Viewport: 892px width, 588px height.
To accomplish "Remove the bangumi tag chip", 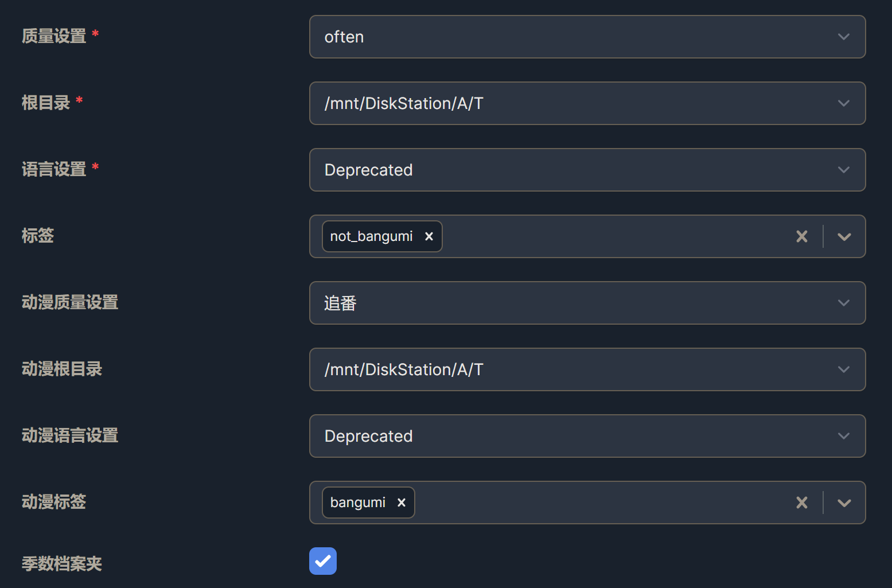I will 402,503.
